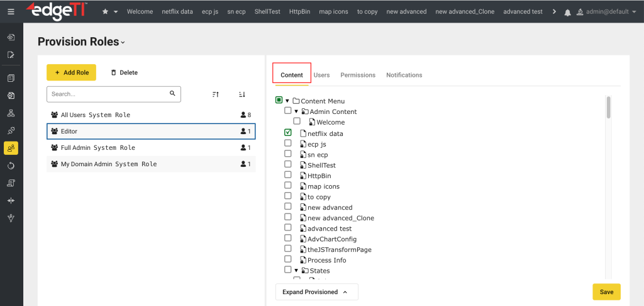Save the role changes
Image resolution: width=644 pixels, height=306 pixels.
pos(606,292)
